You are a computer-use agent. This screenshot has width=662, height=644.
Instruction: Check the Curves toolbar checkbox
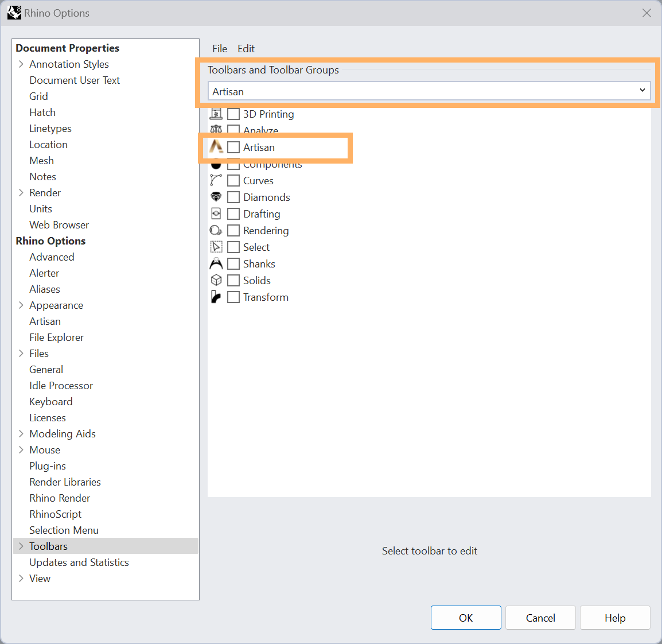[x=233, y=180]
